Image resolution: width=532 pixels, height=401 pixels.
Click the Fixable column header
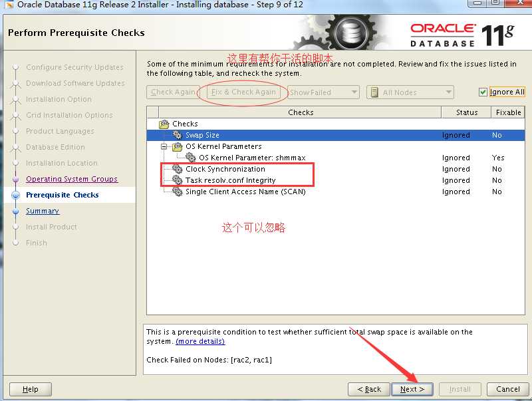[x=508, y=112]
